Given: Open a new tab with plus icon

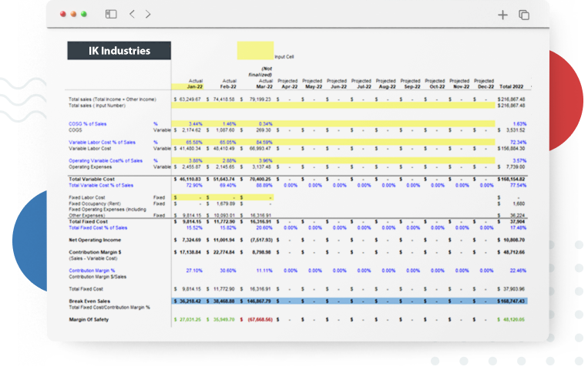Looking at the screenshot, I should point(502,15).
